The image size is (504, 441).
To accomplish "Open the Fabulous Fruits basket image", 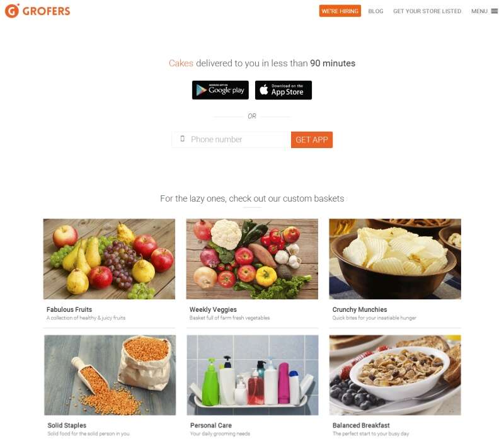I will click(109, 259).
